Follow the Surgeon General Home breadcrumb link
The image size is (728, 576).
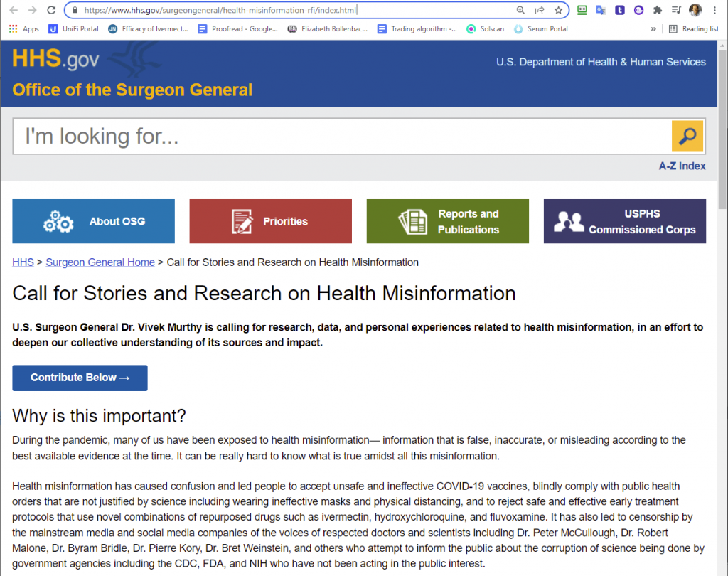(x=100, y=262)
